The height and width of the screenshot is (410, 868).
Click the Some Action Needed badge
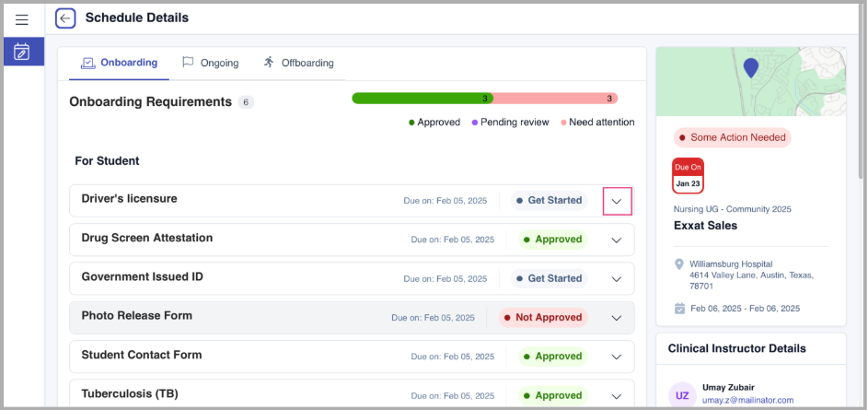pos(732,137)
